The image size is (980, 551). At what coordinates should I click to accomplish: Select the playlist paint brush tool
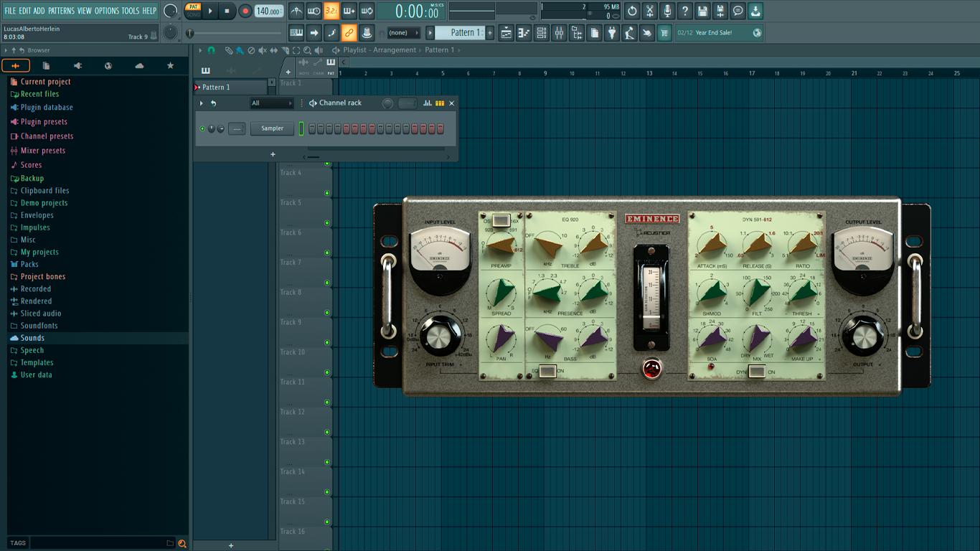click(x=240, y=50)
